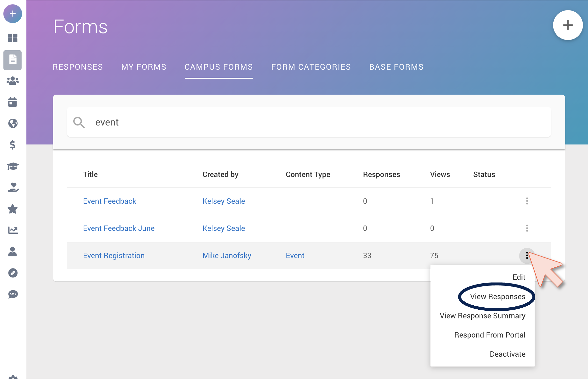This screenshot has width=588, height=379.
Task: Open the single user icon in sidebar
Action: pyautogui.click(x=13, y=252)
